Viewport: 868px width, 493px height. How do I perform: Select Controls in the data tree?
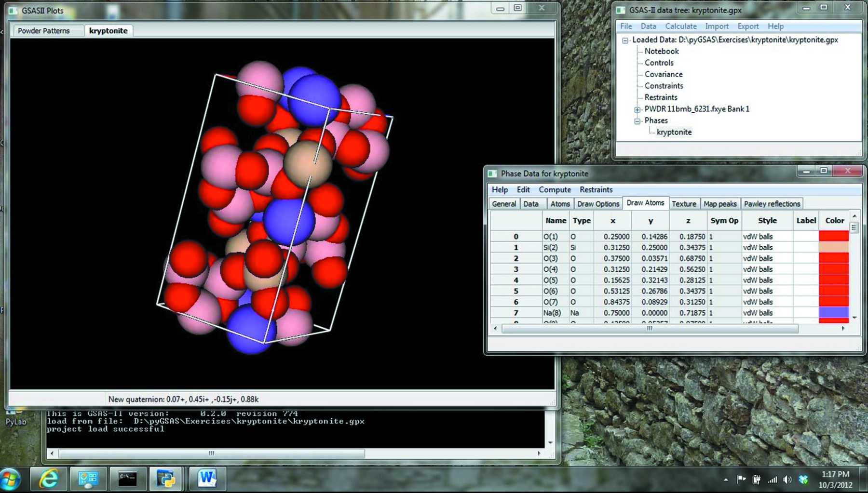(659, 63)
